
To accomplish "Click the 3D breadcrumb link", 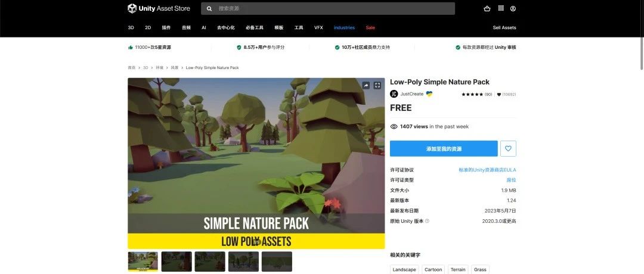I will point(145,68).
